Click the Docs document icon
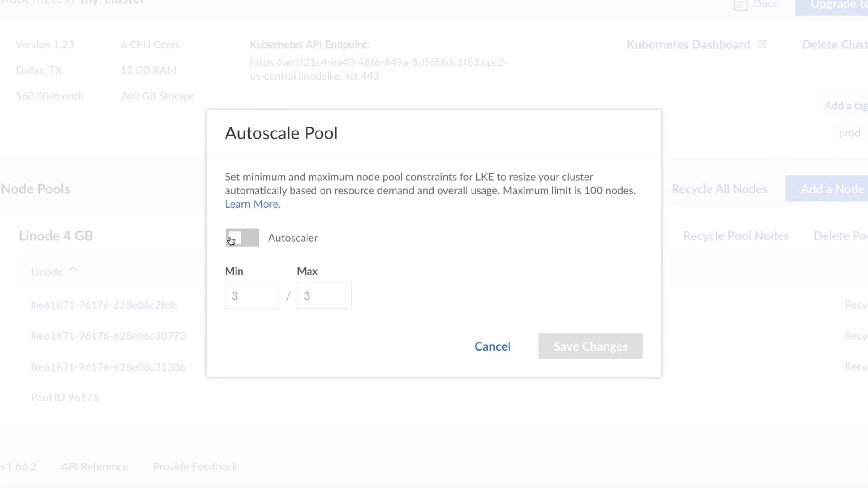The width and height of the screenshot is (868, 488). (x=740, y=5)
